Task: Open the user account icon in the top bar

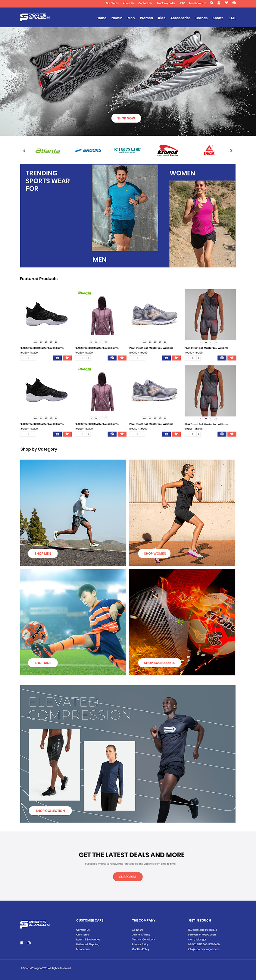Action: (219, 3)
